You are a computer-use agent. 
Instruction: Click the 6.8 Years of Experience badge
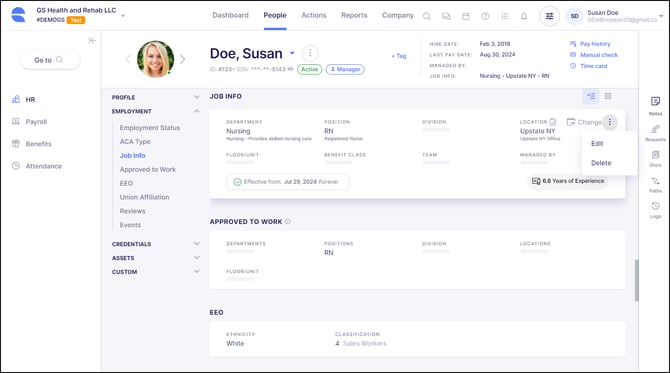coord(568,181)
